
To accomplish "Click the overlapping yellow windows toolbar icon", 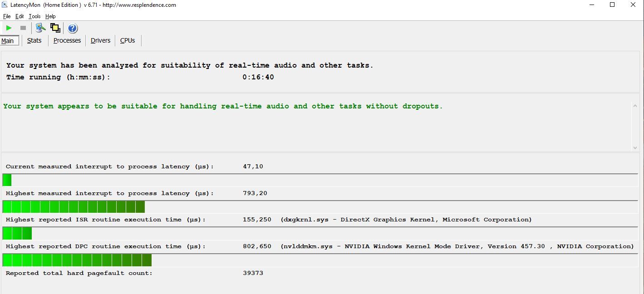I will coord(55,28).
